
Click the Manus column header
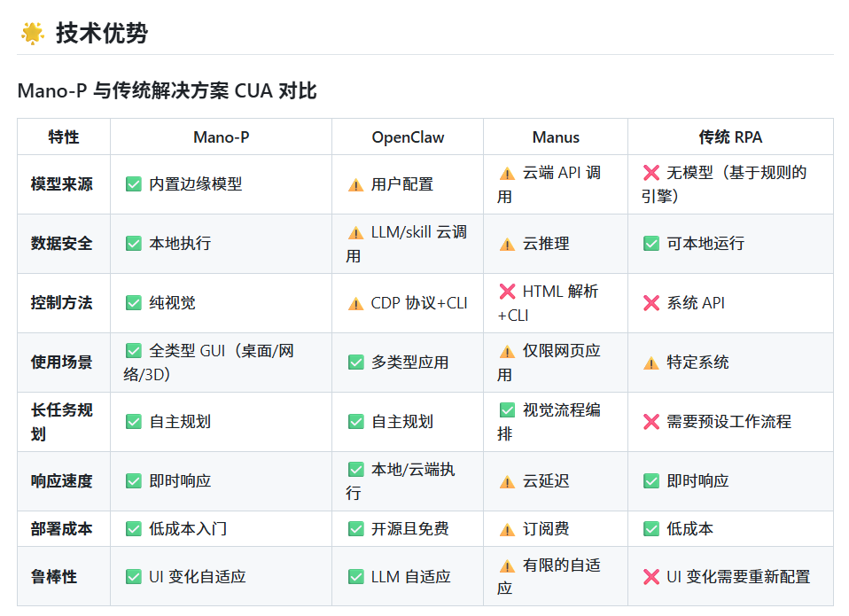coord(556,137)
